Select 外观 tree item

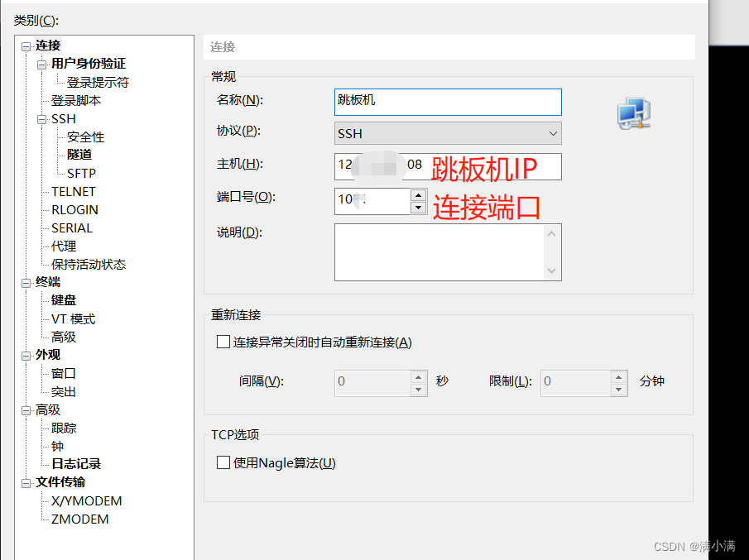[x=48, y=354]
